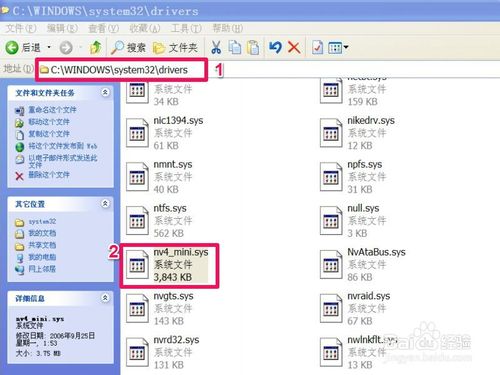Select the nvgts.sys file icon
This screenshot has width=500, height=375.
tap(137, 308)
